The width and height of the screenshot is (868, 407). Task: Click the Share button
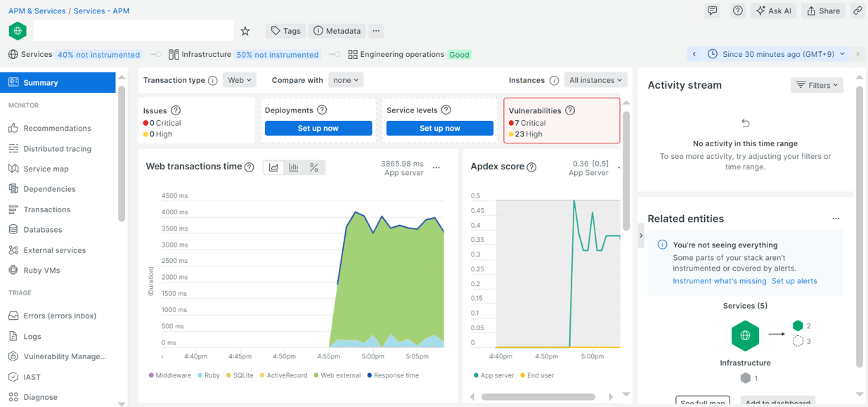point(823,11)
